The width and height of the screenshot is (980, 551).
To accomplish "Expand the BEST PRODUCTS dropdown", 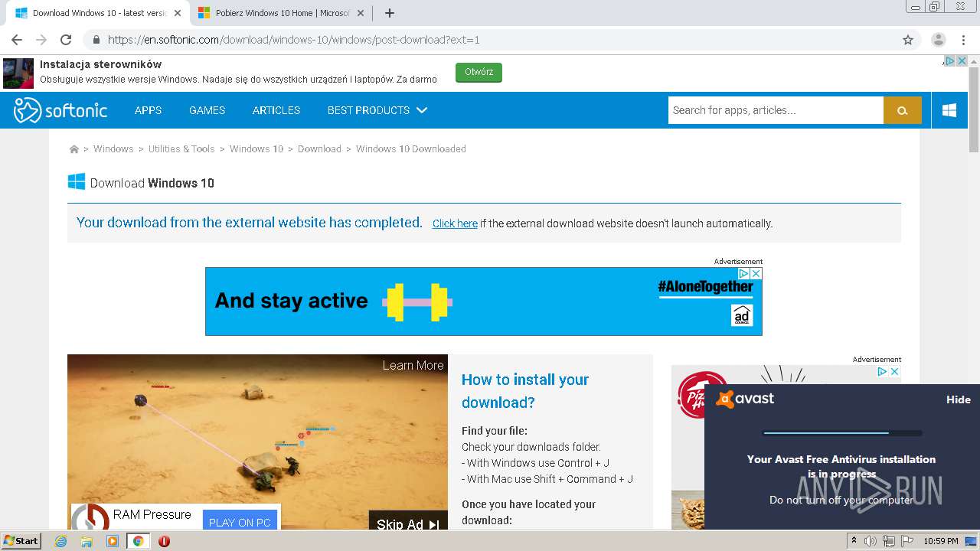I will click(377, 110).
